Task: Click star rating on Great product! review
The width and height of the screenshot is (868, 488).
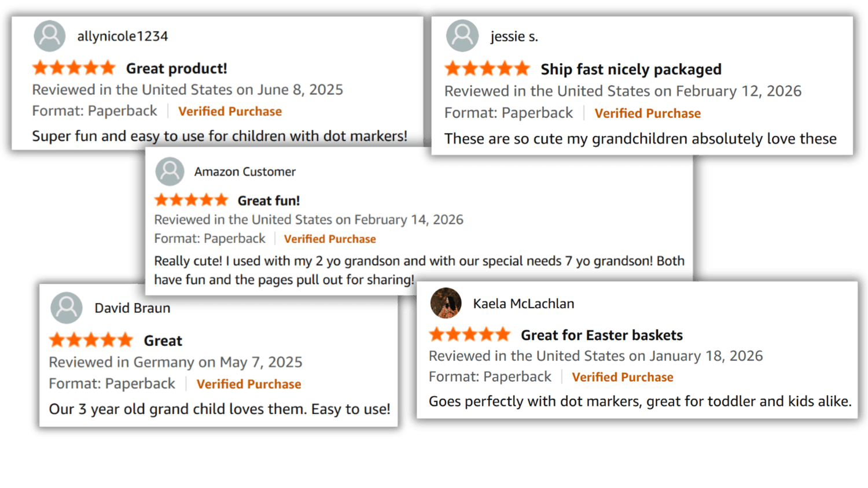Action: click(x=74, y=68)
